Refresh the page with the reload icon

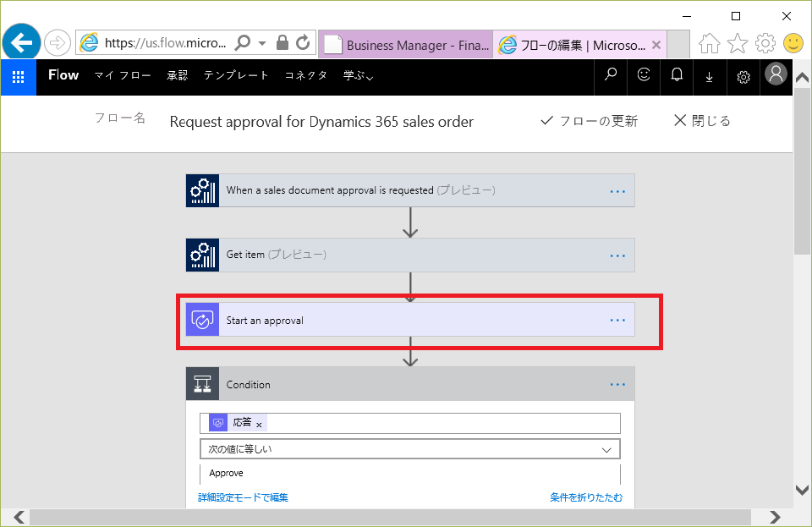coord(303,42)
